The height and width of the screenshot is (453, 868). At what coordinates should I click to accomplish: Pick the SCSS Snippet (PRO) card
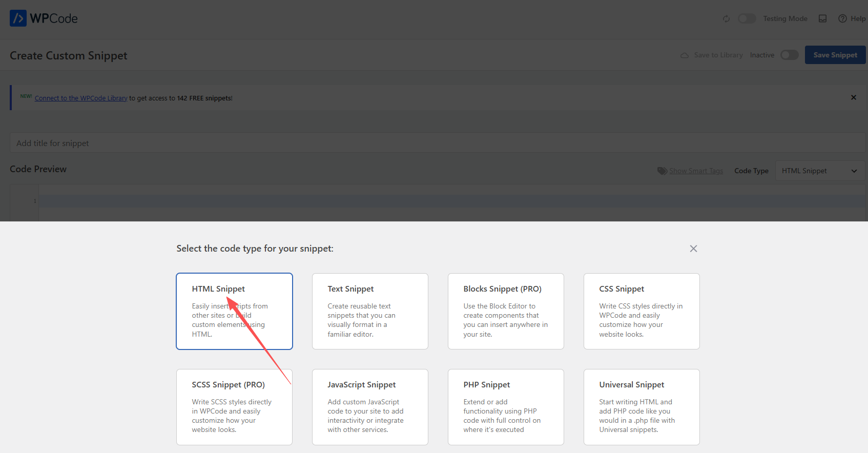click(x=234, y=407)
